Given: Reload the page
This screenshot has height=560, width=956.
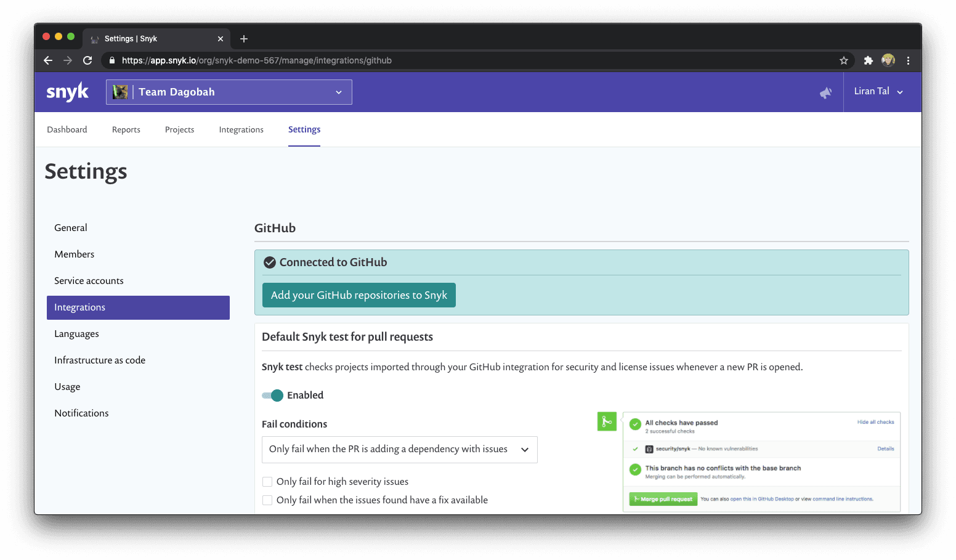Looking at the screenshot, I should 87,60.
